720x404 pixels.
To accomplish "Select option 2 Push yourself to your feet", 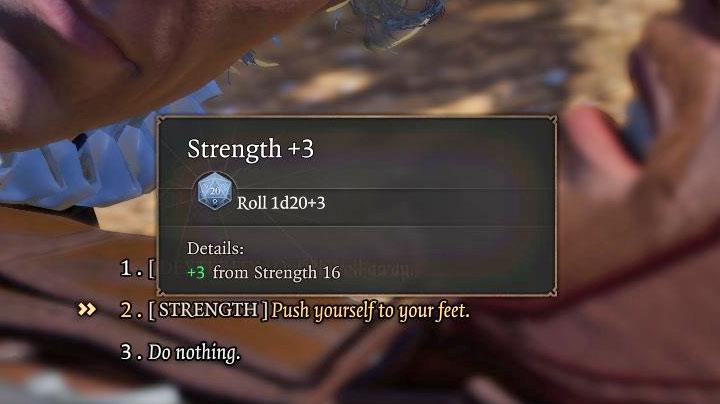I will [295, 311].
